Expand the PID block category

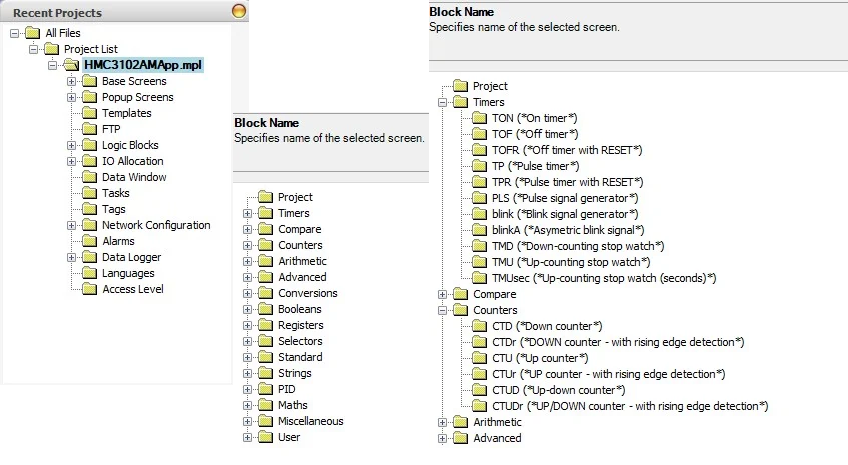tap(247, 389)
